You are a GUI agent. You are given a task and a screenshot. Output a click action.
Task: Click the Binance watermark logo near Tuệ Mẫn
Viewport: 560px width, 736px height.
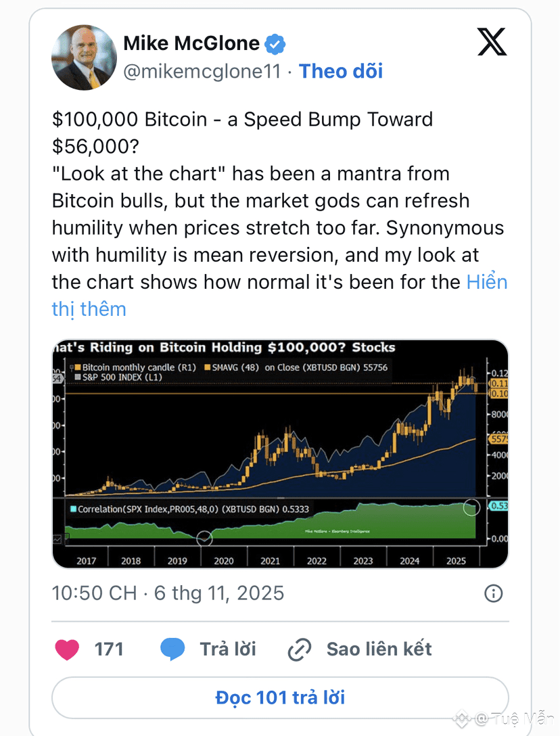[463, 718]
